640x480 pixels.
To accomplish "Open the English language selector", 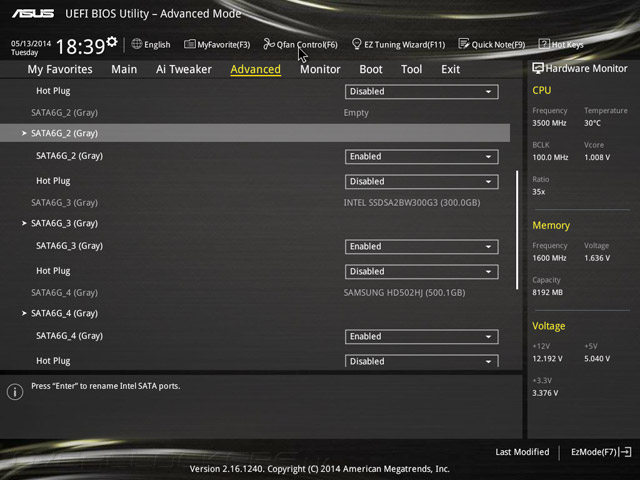I will [x=151, y=44].
